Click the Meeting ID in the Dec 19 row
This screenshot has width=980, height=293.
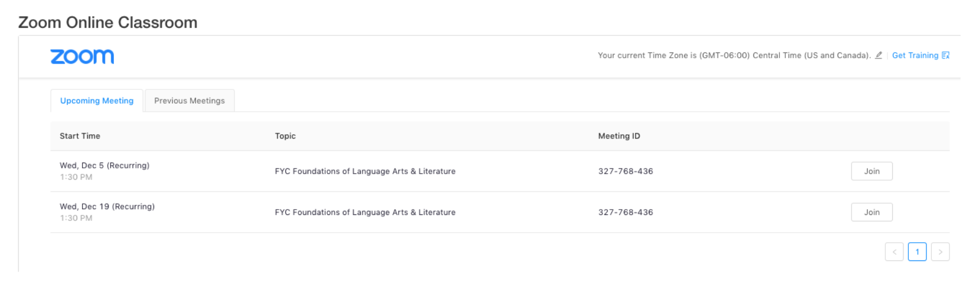coord(625,212)
